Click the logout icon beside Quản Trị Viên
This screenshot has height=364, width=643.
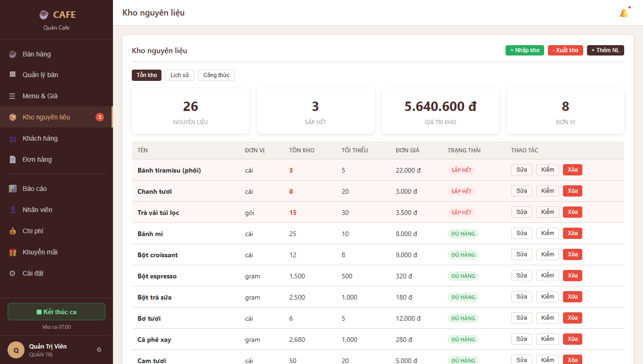(99, 350)
